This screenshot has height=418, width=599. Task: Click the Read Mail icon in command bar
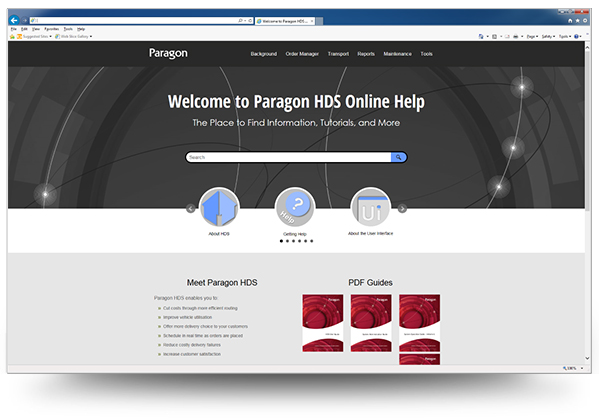(x=507, y=36)
